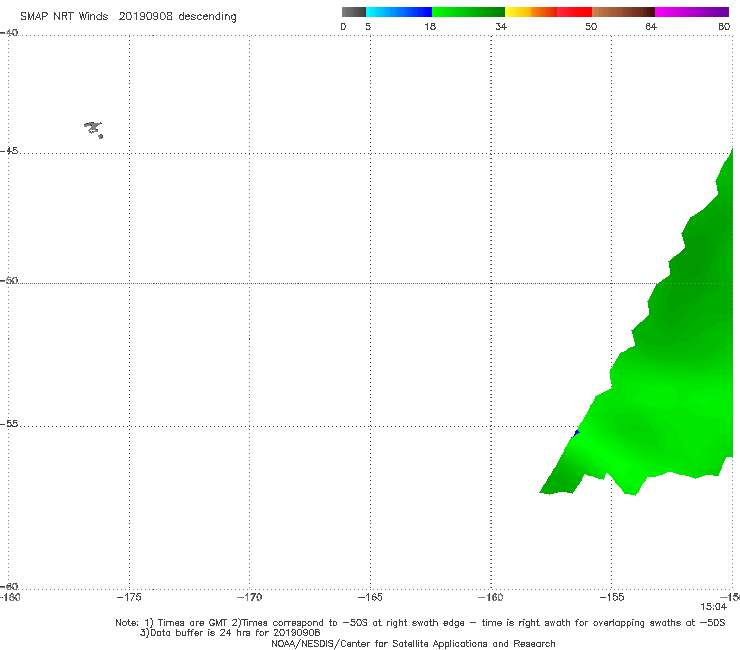Click the word 'descending' in the title
This screenshot has width=740, height=650.
(x=207, y=17)
